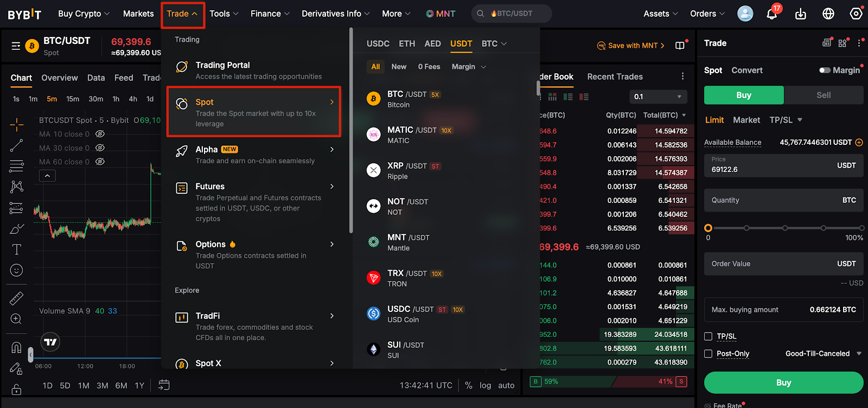Select the trend line drawing tool
This screenshot has width=868, height=408.
pos(16,145)
